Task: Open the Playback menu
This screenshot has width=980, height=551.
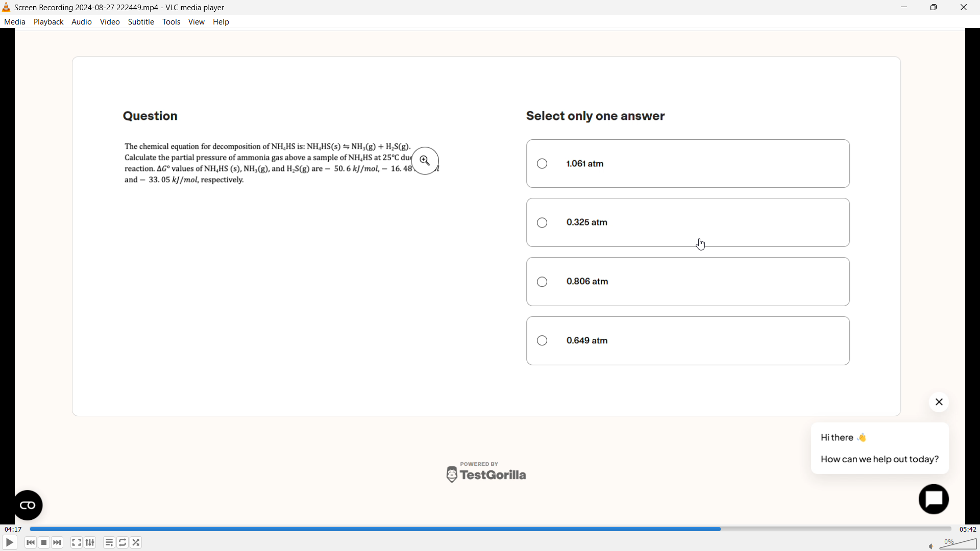Action: coord(49,22)
